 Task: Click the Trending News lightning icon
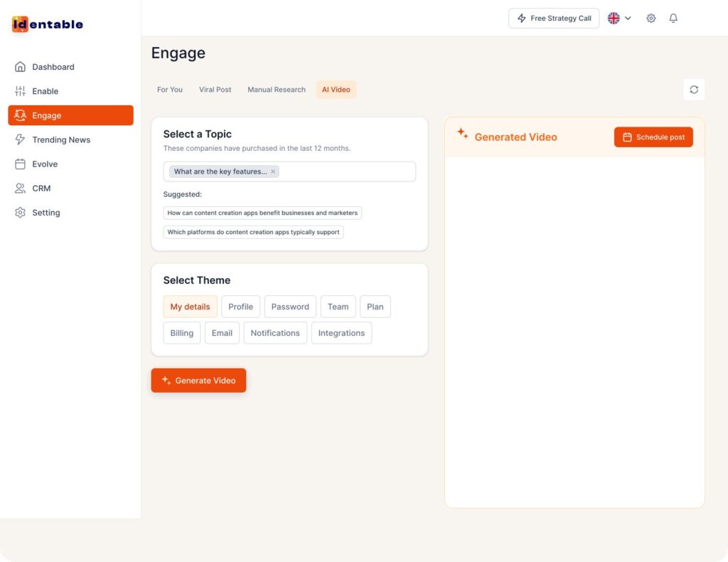[x=20, y=139]
